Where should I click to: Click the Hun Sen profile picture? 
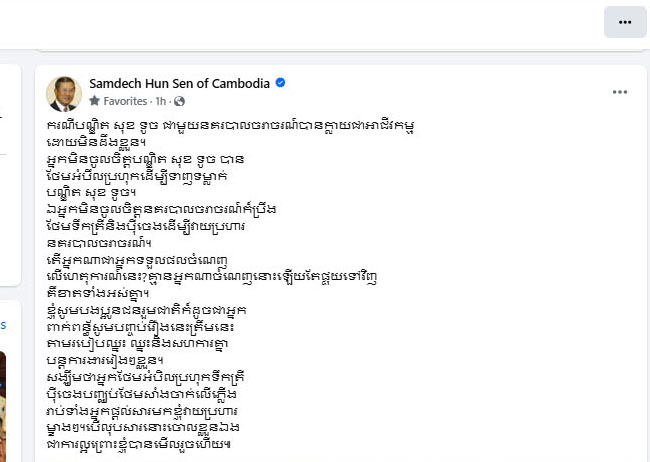63,94
